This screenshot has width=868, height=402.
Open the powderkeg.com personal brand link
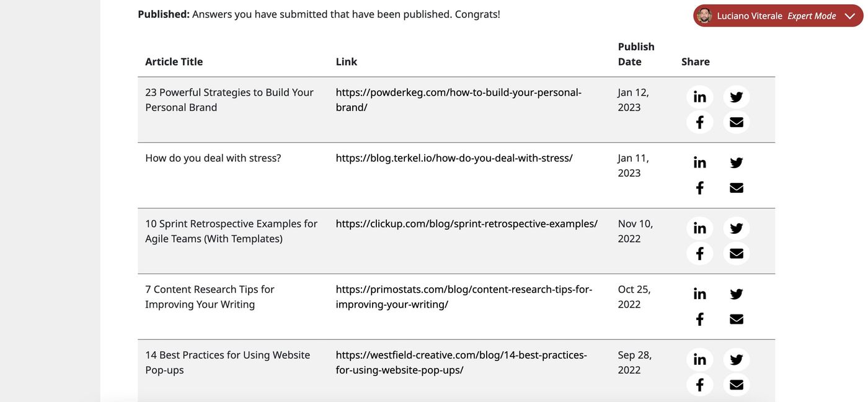coord(459,100)
